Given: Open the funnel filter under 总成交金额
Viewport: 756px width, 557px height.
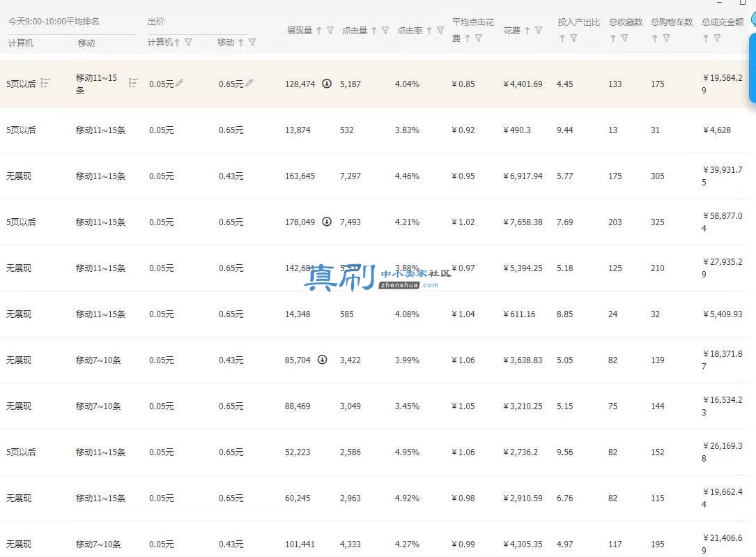Looking at the screenshot, I should pyautogui.click(x=718, y=38).
